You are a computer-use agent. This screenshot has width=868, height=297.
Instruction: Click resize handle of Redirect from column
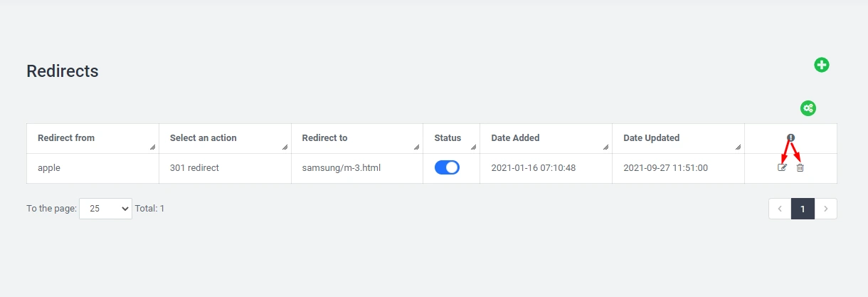click(x=152, y=147)
